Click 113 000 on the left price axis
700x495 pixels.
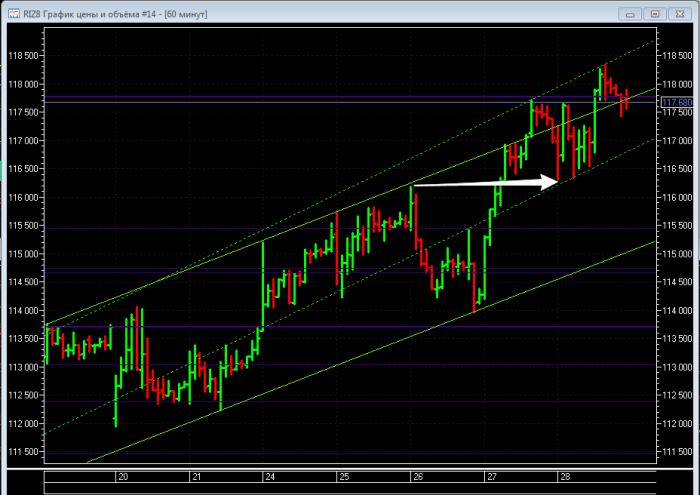point(24,367)
